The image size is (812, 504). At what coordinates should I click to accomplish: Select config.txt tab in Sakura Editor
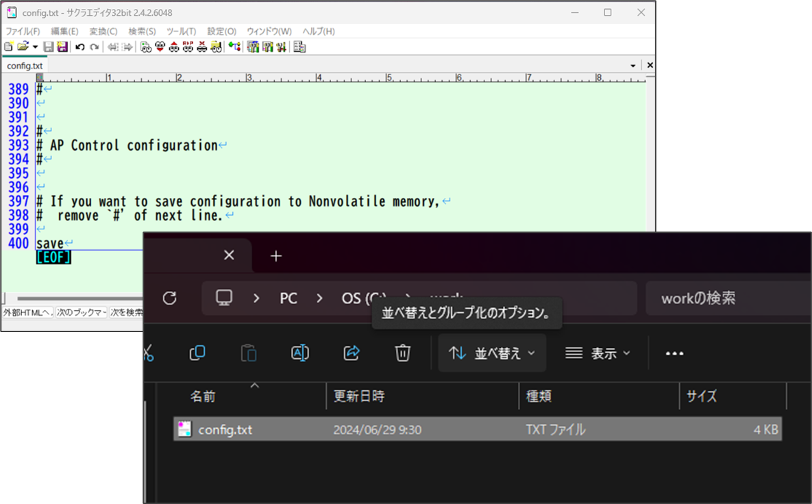coord(25,66)
